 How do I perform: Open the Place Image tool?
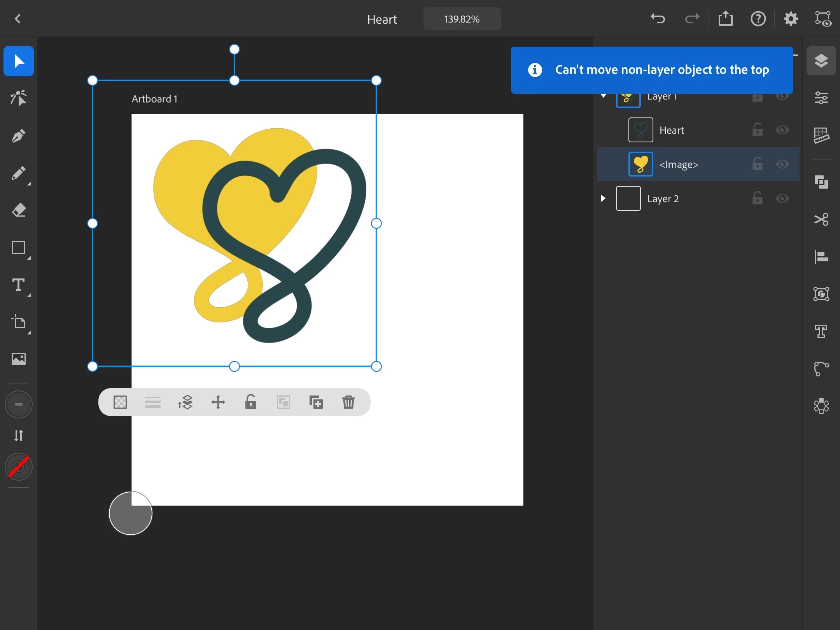[18, 359]
